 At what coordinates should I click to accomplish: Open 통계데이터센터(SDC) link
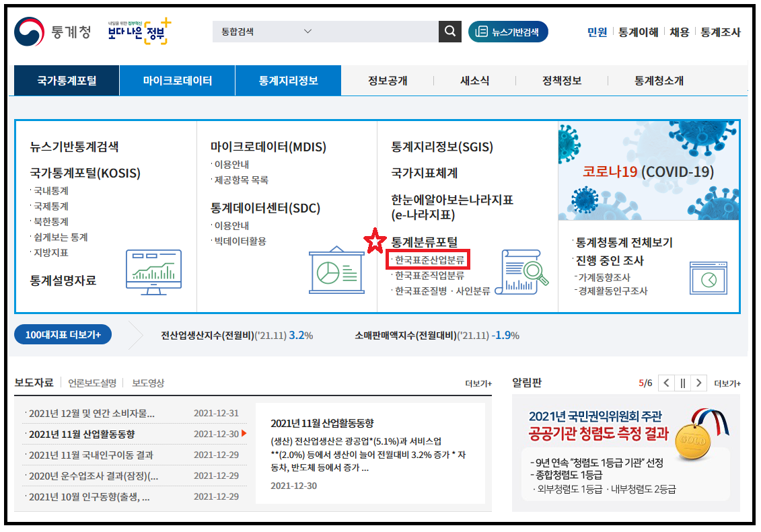265,208
